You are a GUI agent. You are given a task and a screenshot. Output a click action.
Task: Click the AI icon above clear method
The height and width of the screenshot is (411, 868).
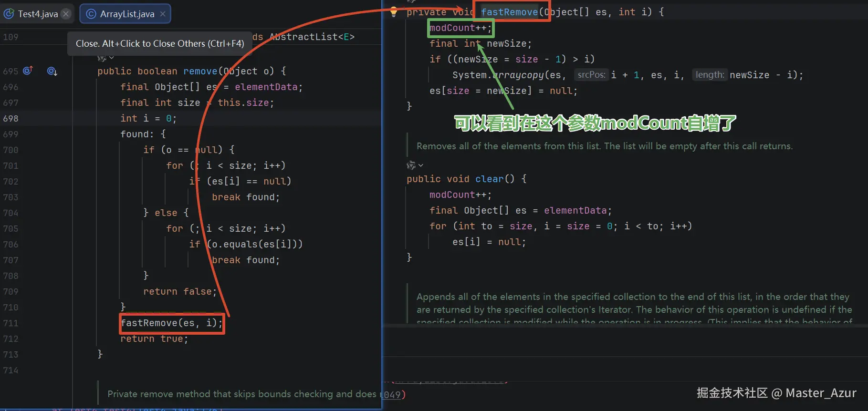[411, 165]
